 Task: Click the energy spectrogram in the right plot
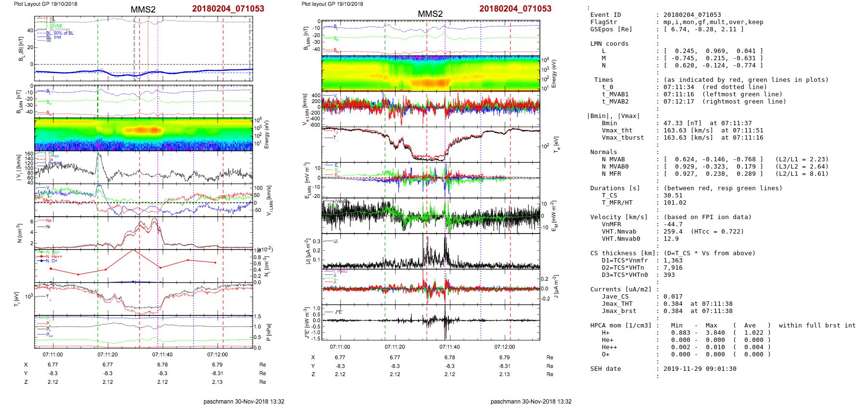[430, 73]
